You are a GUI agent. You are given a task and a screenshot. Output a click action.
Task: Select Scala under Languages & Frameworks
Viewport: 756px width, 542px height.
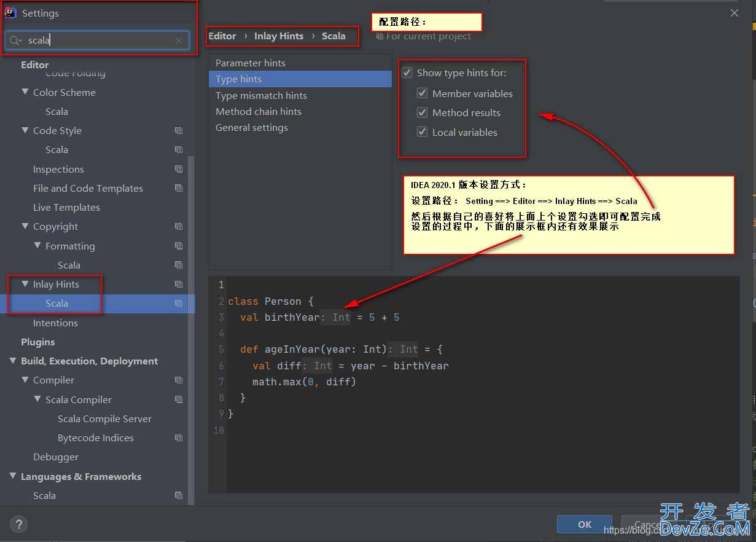44,495
